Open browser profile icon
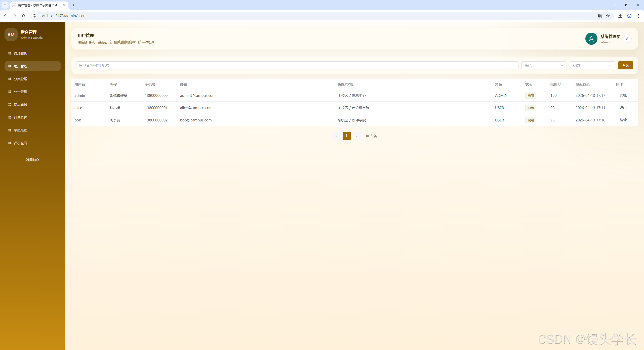The image size is (644, 350). pos(629,16)
